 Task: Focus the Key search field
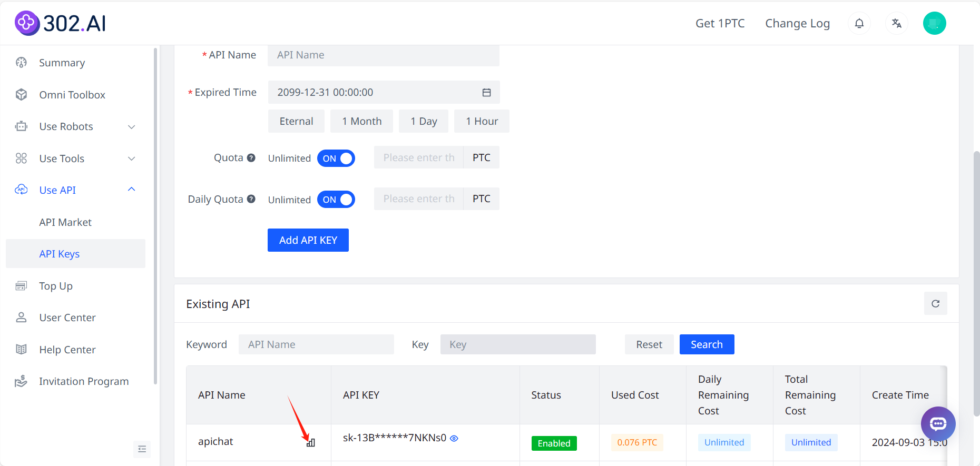pos(518,344)
